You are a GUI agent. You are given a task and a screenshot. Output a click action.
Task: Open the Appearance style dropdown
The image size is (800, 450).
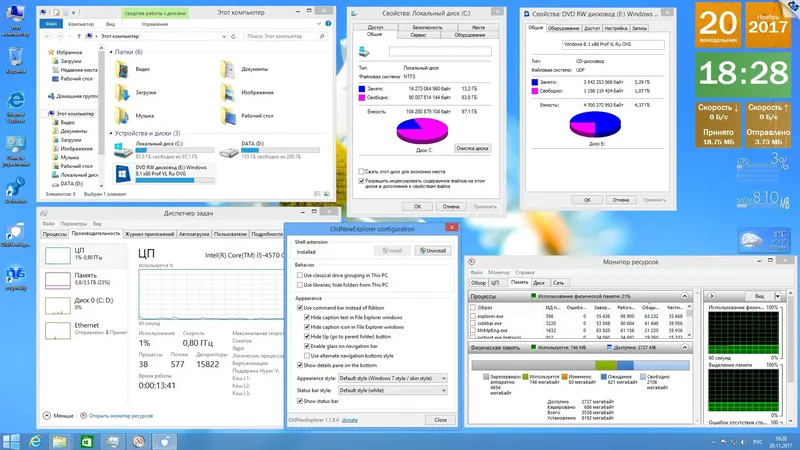392,378
